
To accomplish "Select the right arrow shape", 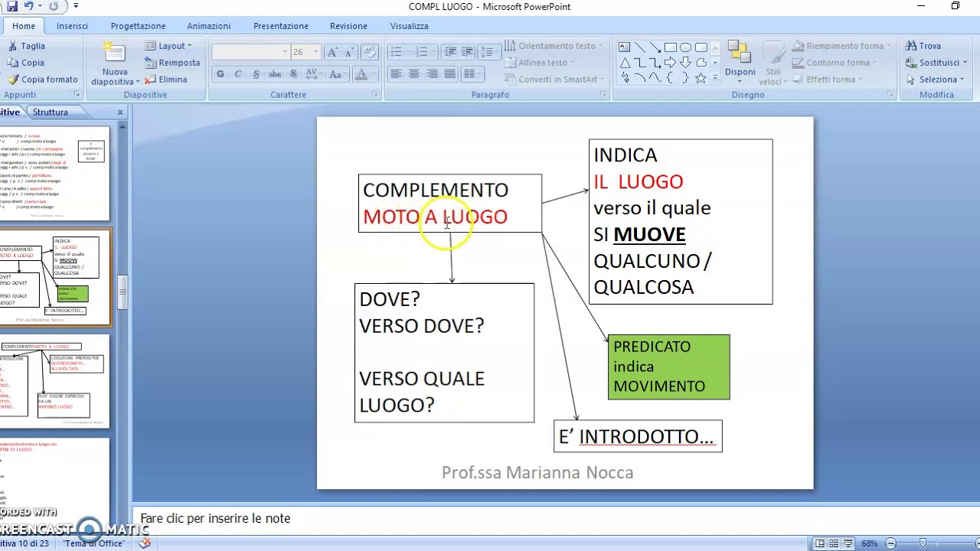I will tap(670, 63).
